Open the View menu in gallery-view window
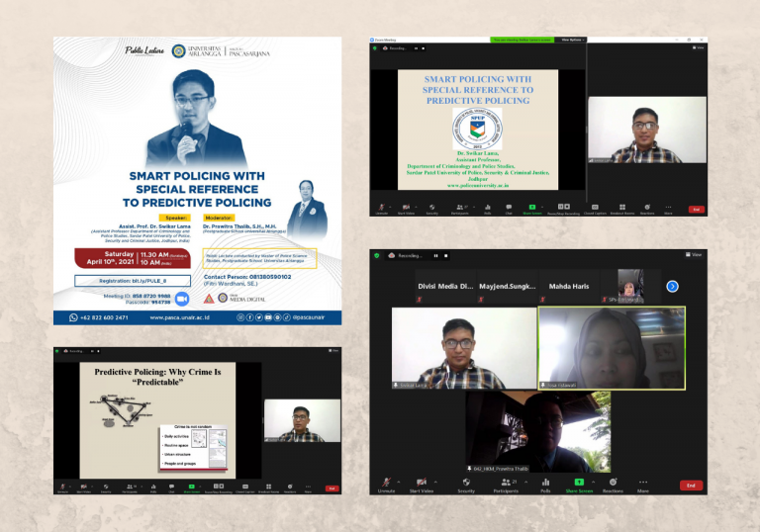The height and width of the screenshot is (532, 760). click(x=694, y=254)
